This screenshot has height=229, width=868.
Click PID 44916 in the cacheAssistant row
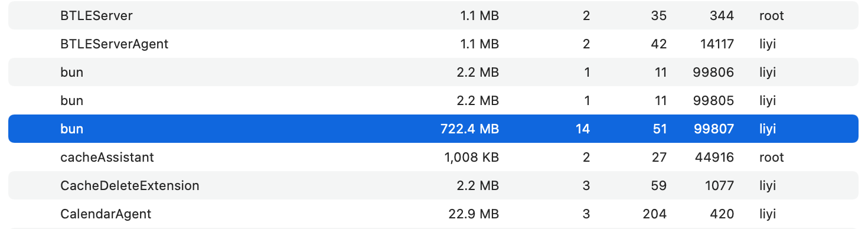[x=713, y=157]
